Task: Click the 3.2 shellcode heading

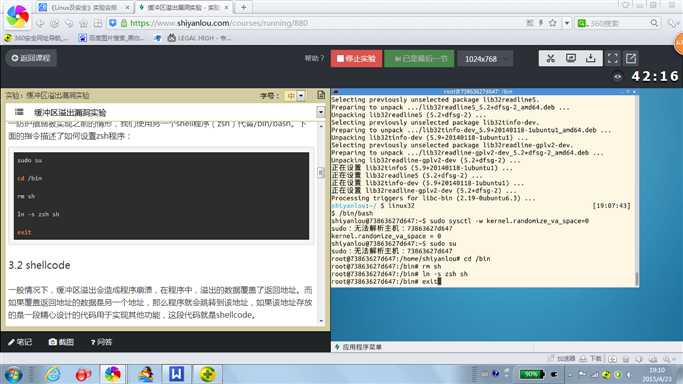Action: [39, 265]
